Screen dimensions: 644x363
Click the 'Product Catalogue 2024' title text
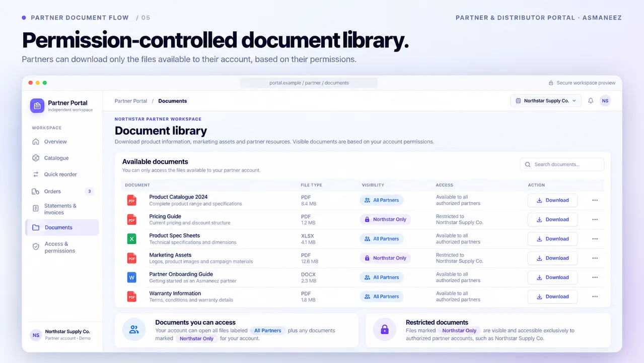178,197
